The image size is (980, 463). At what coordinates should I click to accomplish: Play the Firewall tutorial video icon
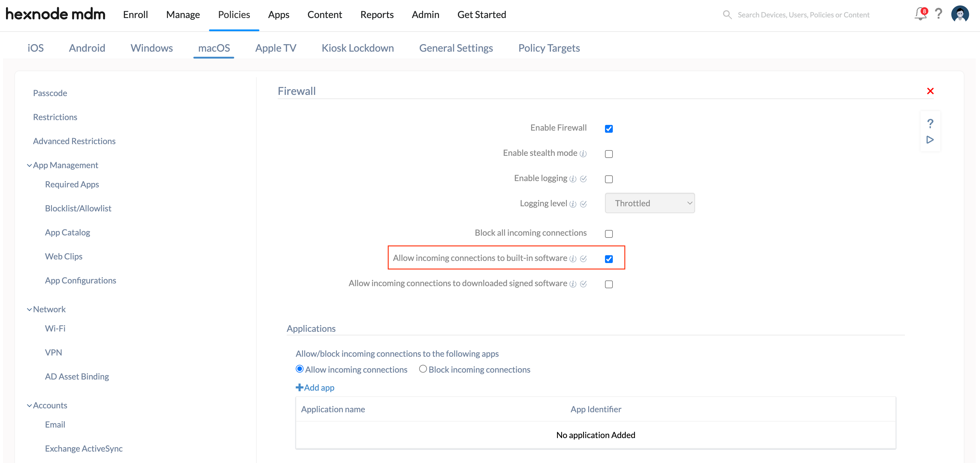tap(930, 140)
